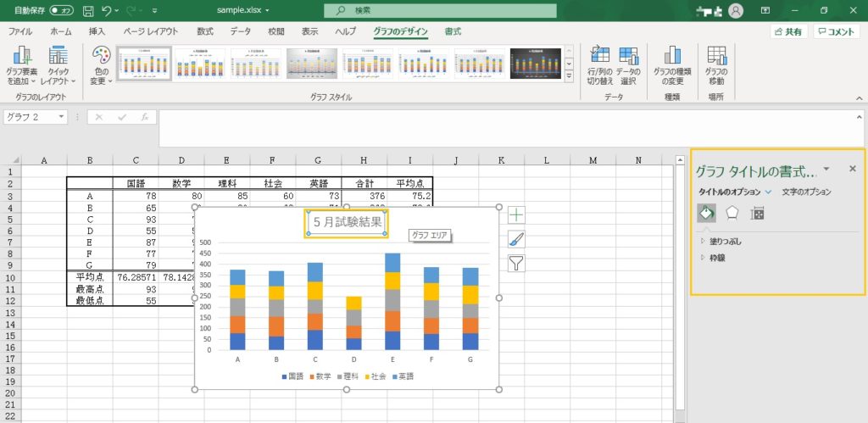Screen dimensions: 868x423
Task: Open the タイトルのオプション dropdown arrow
Action: click(768, 192)
